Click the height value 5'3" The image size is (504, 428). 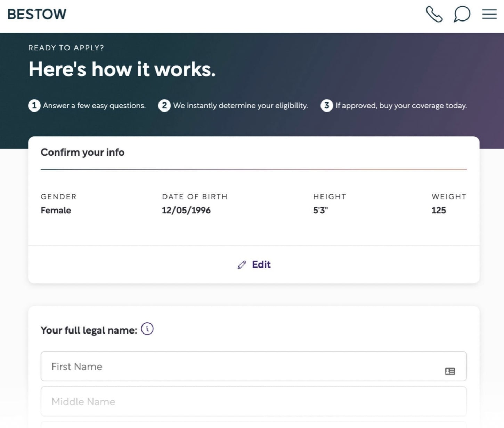point(320,211)
